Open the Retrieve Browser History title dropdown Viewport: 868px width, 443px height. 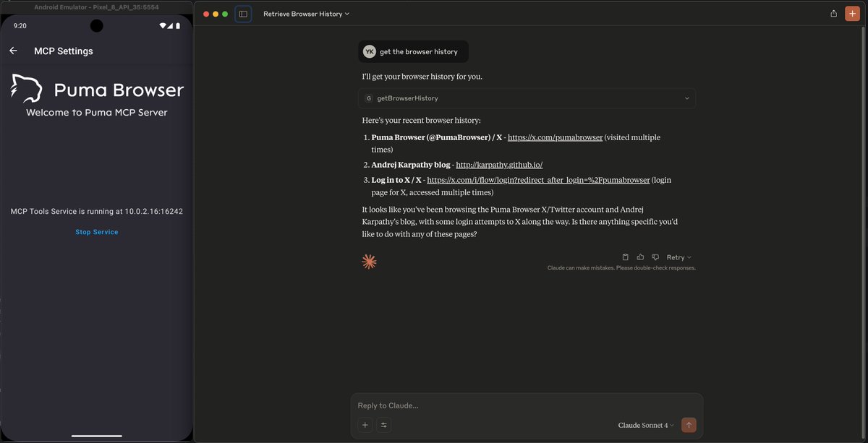tap(306, 14)
